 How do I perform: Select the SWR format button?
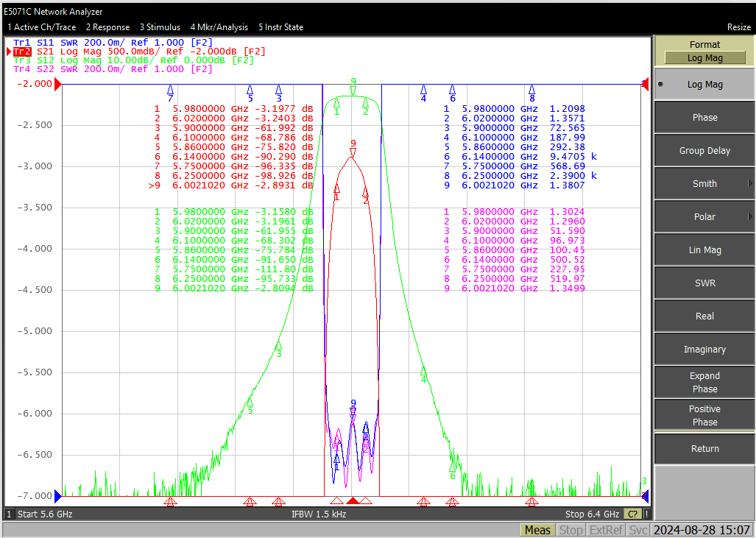tap(704, 283)
